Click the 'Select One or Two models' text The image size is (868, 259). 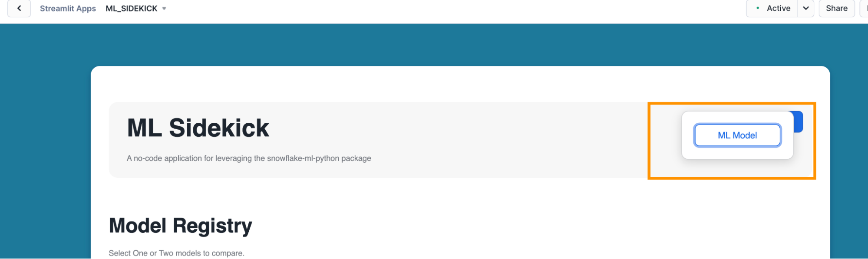(x=176, y=253)
